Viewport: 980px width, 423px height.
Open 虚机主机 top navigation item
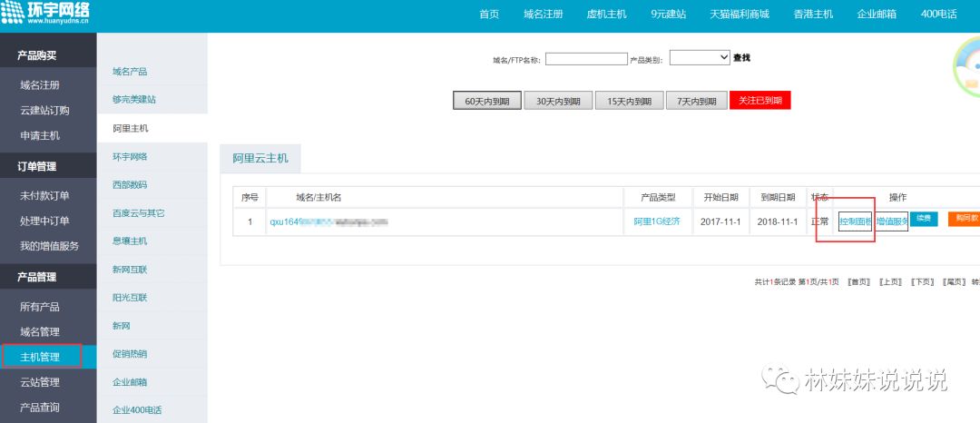click(x=606, y=15)
